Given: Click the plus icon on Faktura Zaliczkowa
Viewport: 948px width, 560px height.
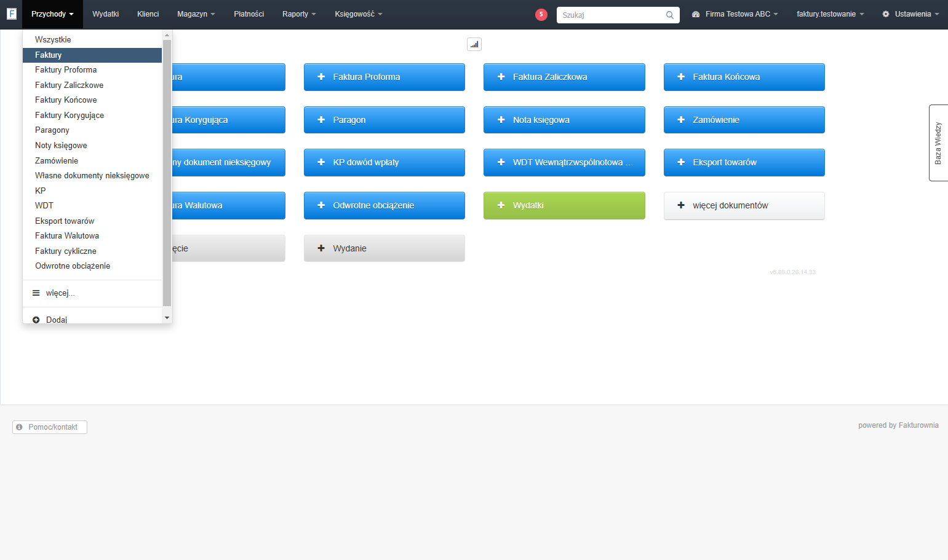Looking at the screenshot, I should point(501,77).
